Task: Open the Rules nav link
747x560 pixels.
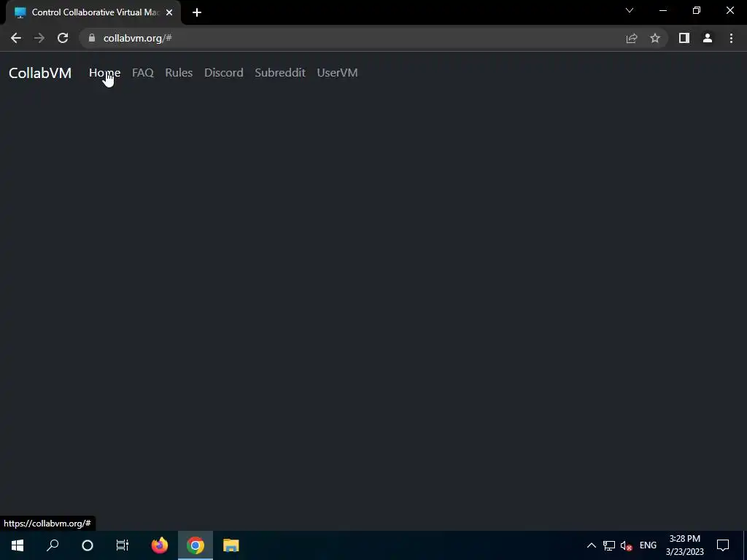Action: pos(179,72)
